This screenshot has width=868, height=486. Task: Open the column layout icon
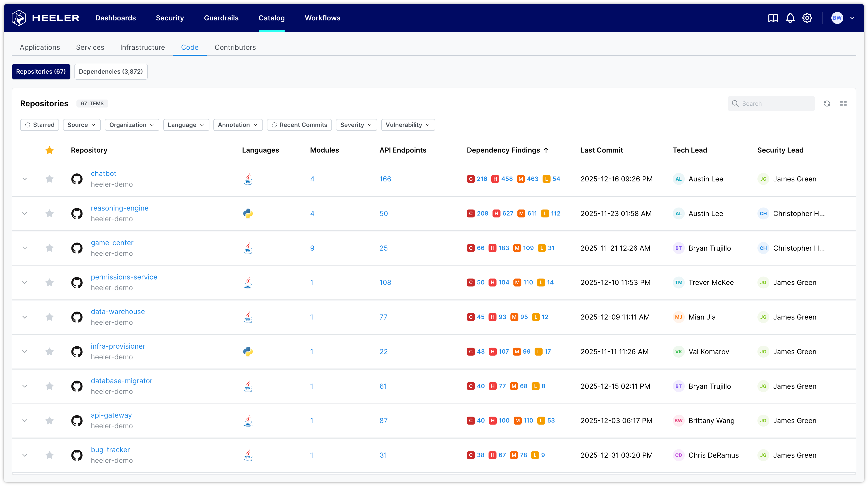pyautogui.click(x=843, y=104)
